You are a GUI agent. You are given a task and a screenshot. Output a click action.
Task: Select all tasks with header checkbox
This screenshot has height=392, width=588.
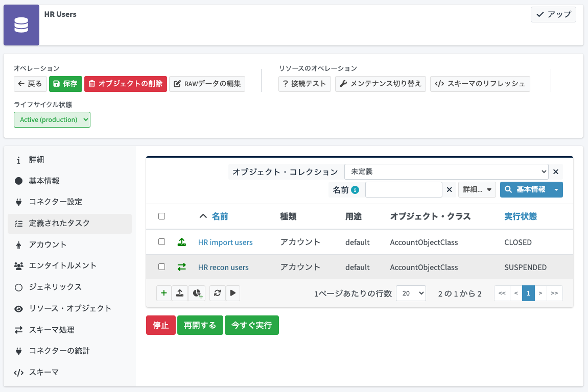coord(161,216)
